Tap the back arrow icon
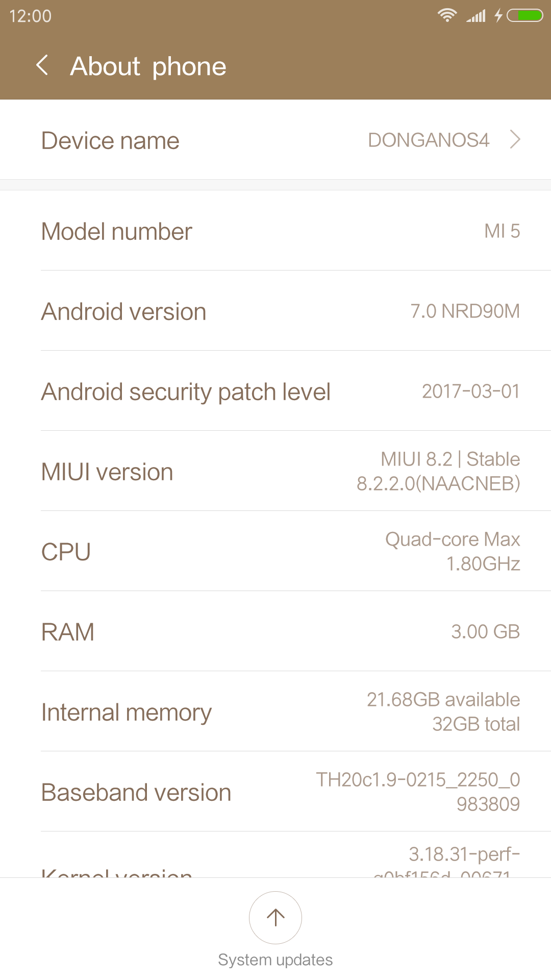Viewport: 551px width, 980px height. pos(43,66)
